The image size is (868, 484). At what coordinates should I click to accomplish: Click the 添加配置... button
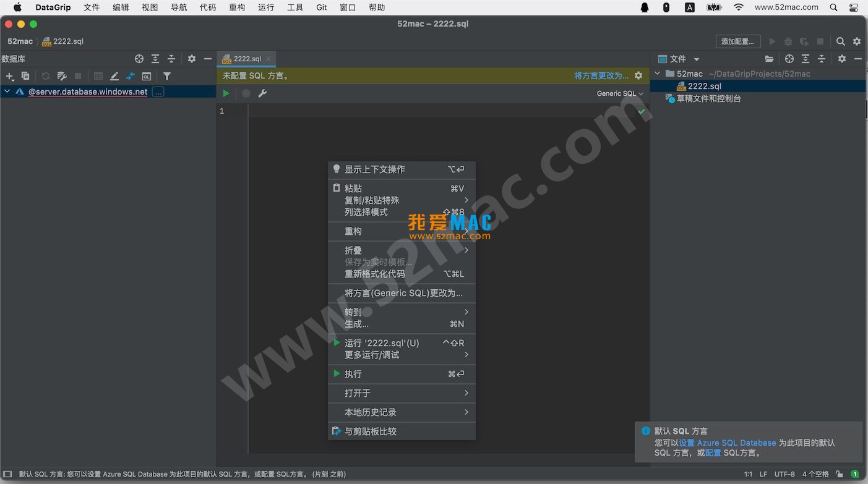point(737,41)
